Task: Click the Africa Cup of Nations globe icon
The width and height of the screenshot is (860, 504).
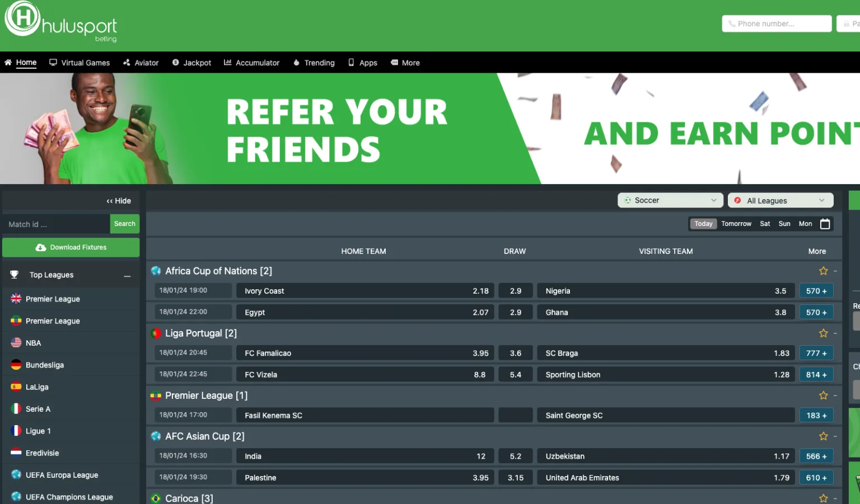Action: pos(156,271)
